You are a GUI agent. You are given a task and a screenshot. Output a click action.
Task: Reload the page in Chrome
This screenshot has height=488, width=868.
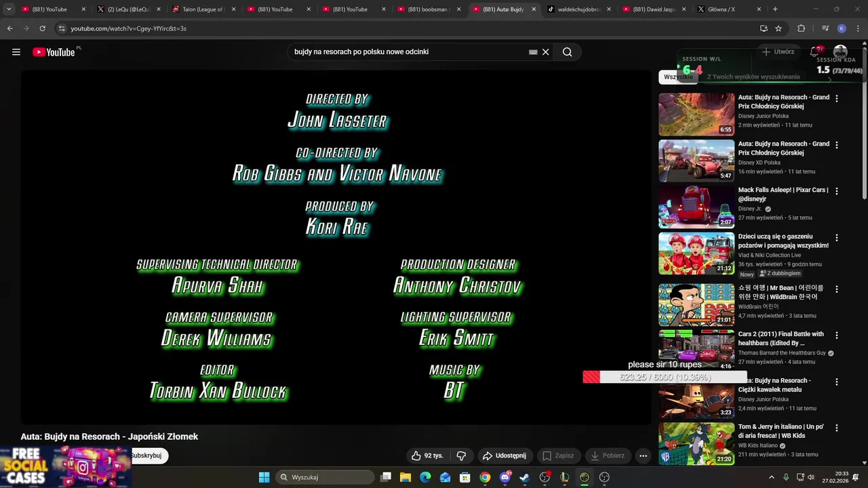coord(42,28)
